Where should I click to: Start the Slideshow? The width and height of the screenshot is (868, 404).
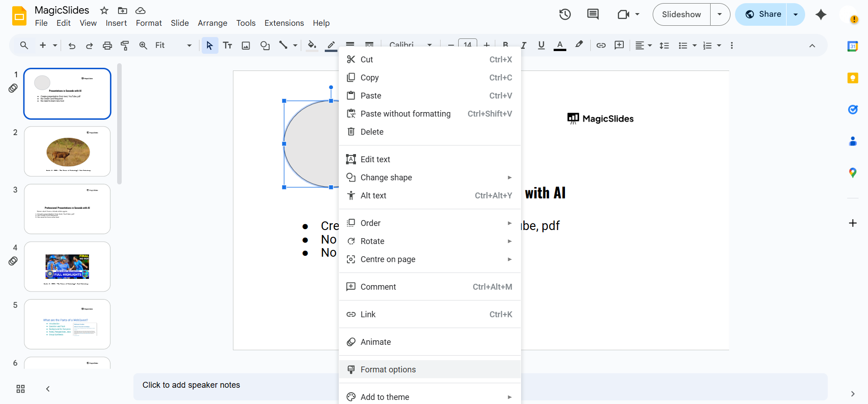(x=682, y=14)
